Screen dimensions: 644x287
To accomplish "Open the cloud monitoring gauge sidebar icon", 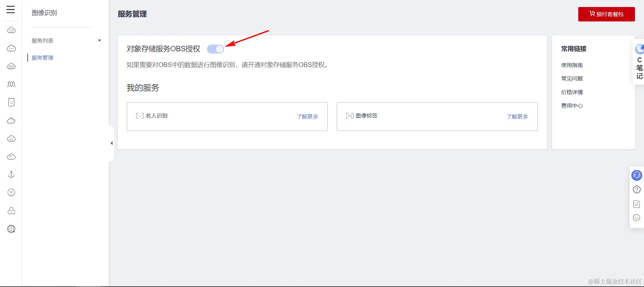I will 11,156.
